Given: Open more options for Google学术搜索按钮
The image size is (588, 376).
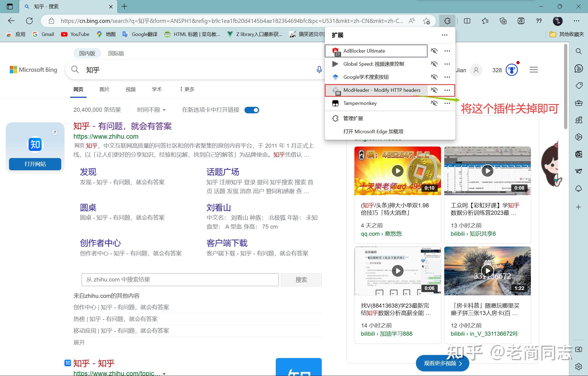Looking at the screenshot, I should [x=447, y=77].
